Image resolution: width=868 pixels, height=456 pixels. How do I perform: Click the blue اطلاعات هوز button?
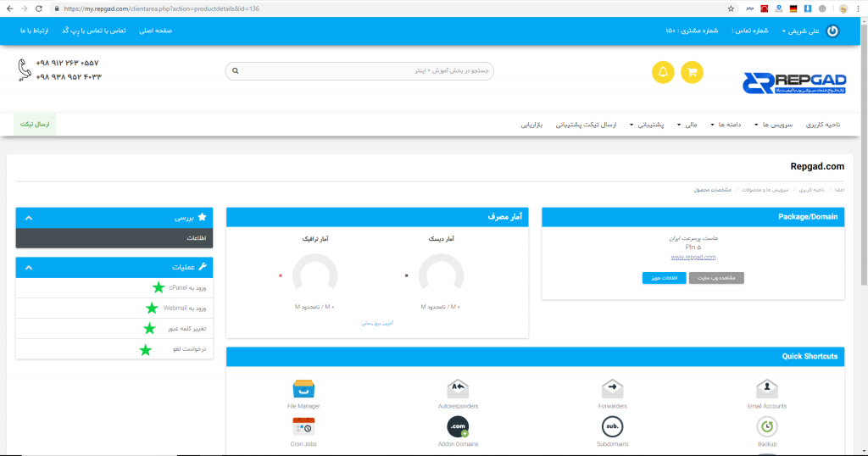[x=664, y=278]
